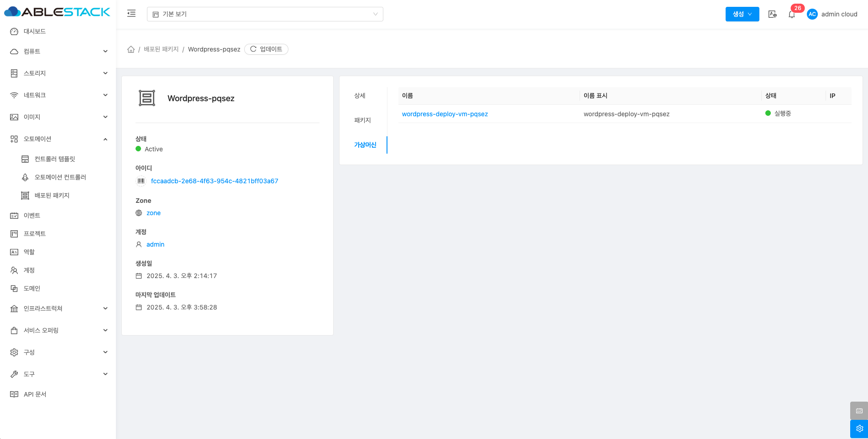Copy ID using the barcode icon
The height and width of the screenshot is (439, 868).
pyautogui.click(x=141, y=181)
